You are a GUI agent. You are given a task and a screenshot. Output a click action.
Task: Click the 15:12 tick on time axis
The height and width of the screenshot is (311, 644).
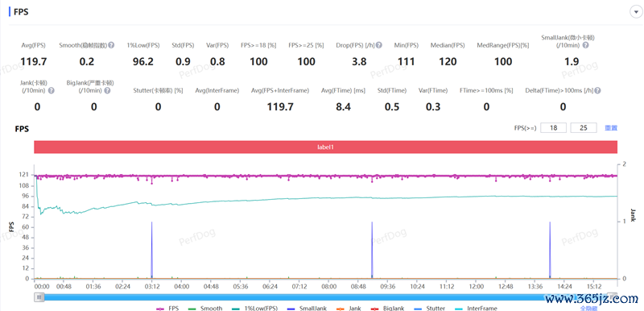tap(594, 286)
